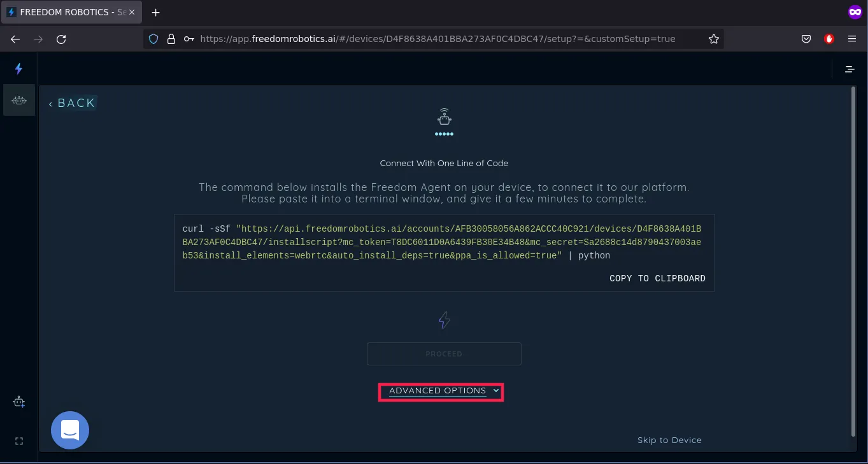Go back using the ‹ BACK link
Image resolution: width=868 pixels, height=464 pixels.
pos(72,103)
